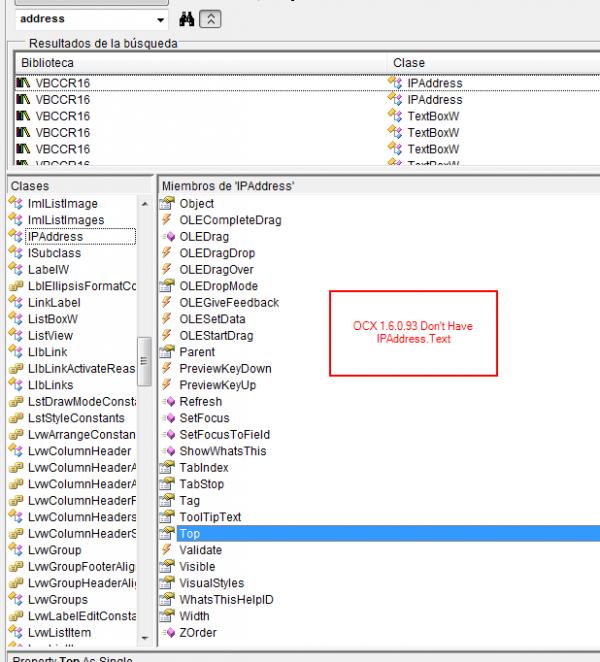This screenshot has height=662, width=600.
Task: Select PreviewKeyUp event member
Action: (217, 385)
